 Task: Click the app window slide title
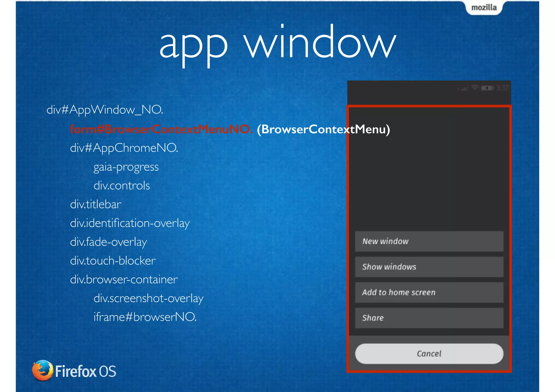(277, 43)
